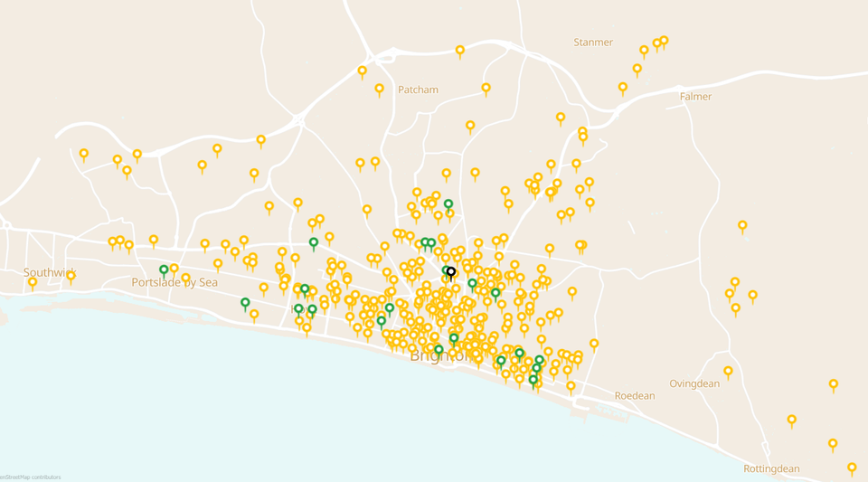Image resolution: width=868 pixels, height=482 pixels.
Task: Open the northernmost green pin on the map
Action: tap(448, 206)
